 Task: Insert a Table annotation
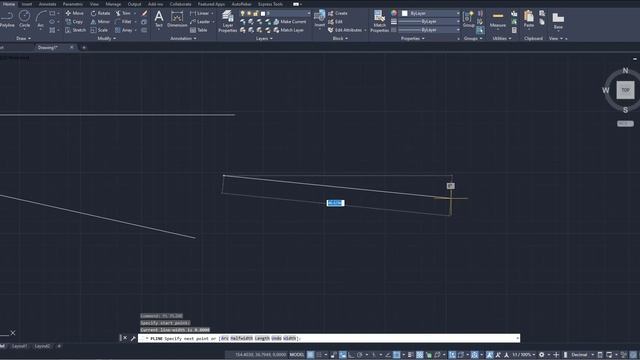pos(199,30)
